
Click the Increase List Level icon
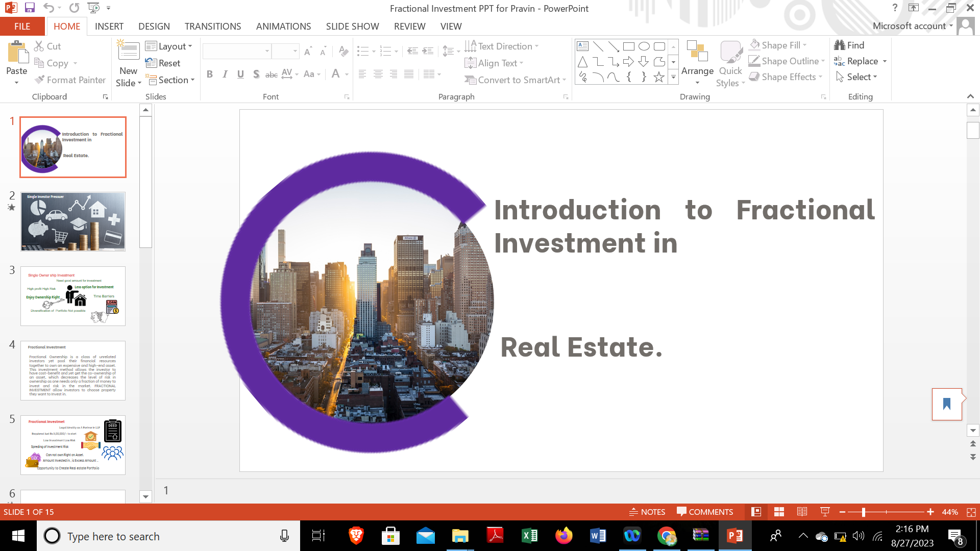428,51
